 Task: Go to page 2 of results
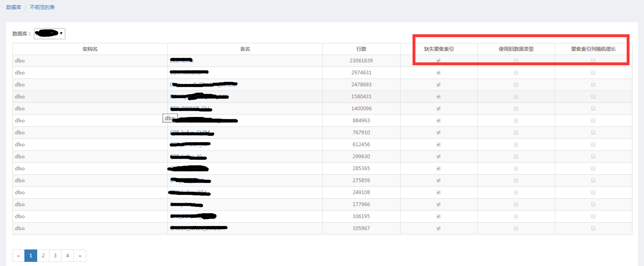pos(43,256)
